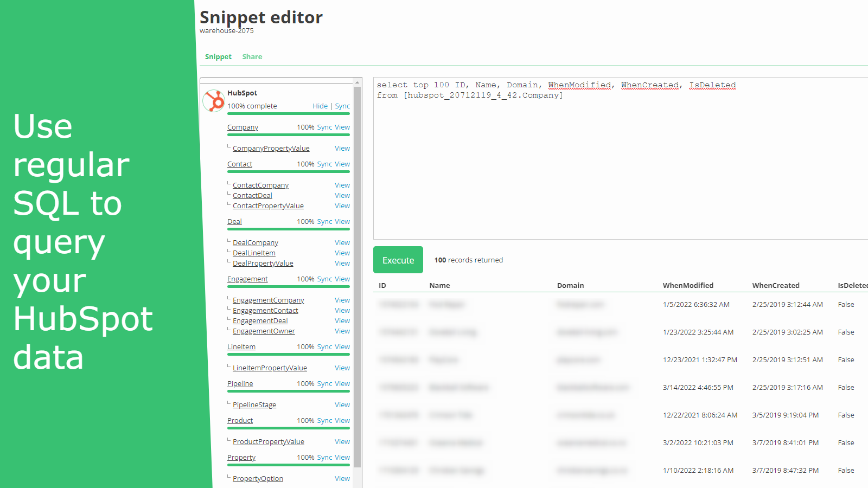Hide the HubSpot table list

click(x=320, y=106)
